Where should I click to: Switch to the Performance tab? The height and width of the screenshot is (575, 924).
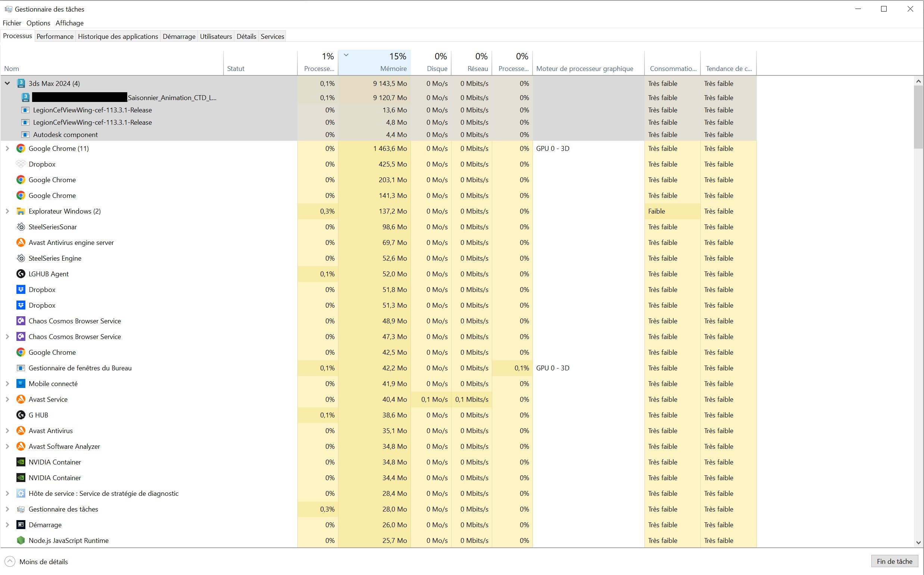(x=55, y=37)
